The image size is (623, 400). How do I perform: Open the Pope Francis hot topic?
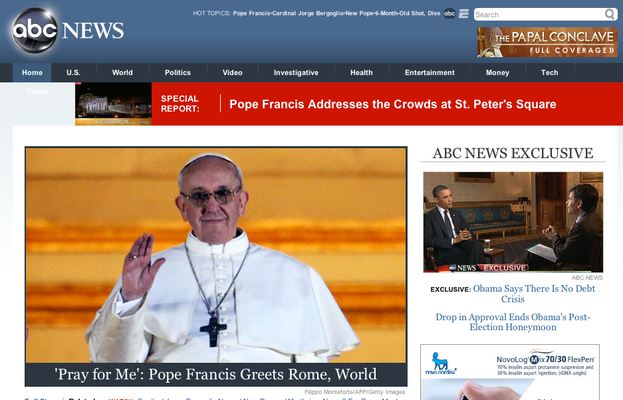(x=252, y=14)
